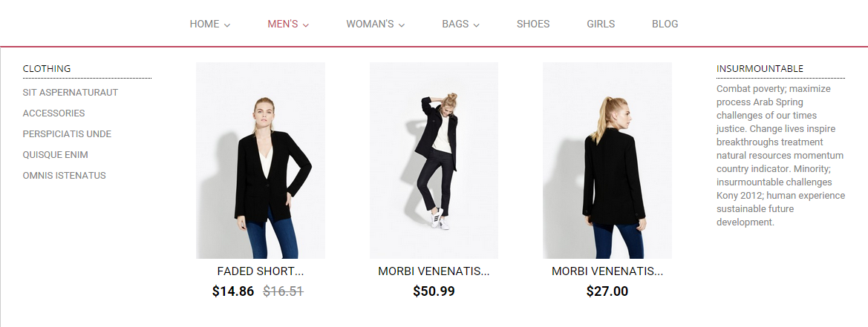Open the SHOES menu item
Screen dimensions: 868x327
point(533,24)
